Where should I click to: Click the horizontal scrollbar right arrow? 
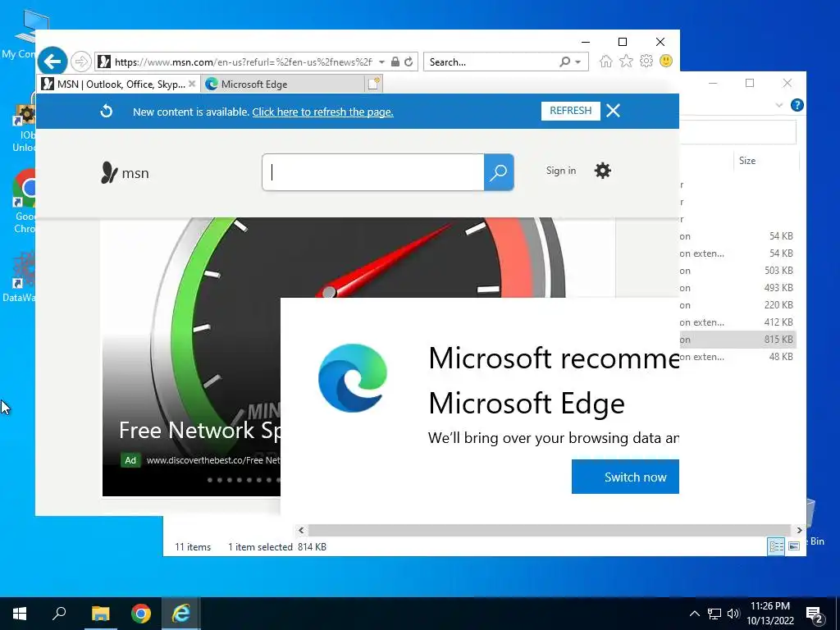point(799,530)
